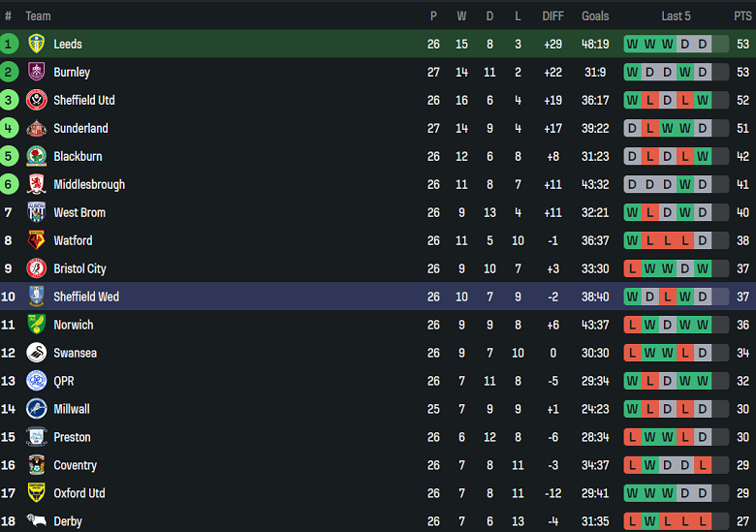Click the Sheffield Utd club crest
The image size is (756, 532).
tap(36, 100)
